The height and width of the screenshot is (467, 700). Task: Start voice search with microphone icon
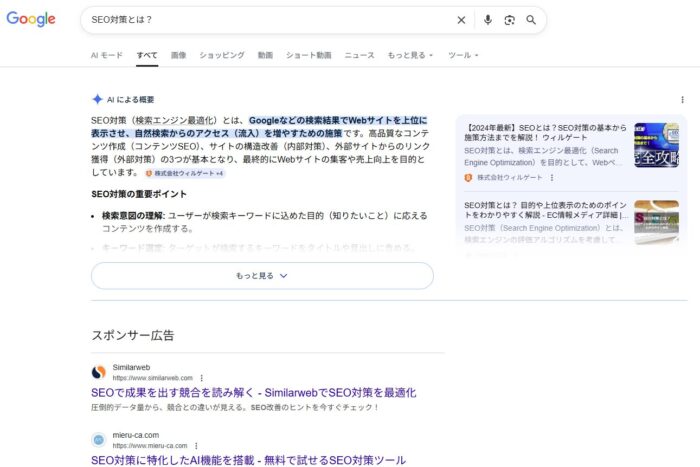click(x=488, y=20)
